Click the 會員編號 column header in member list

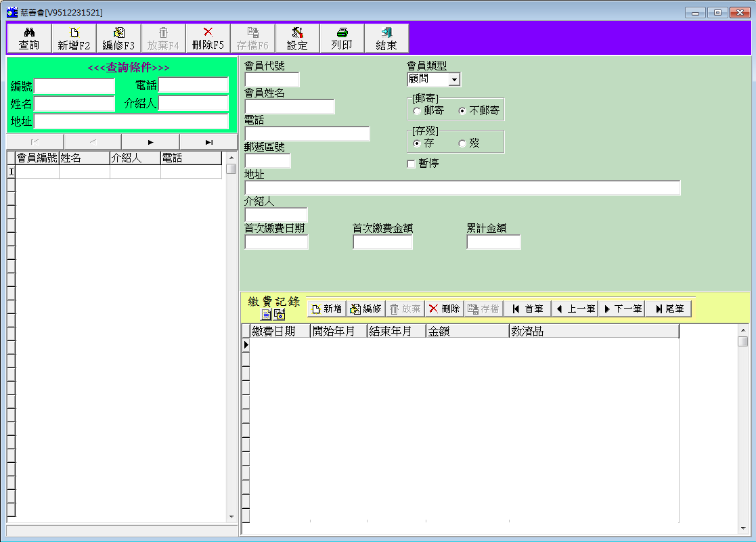[x=37, y=158]
